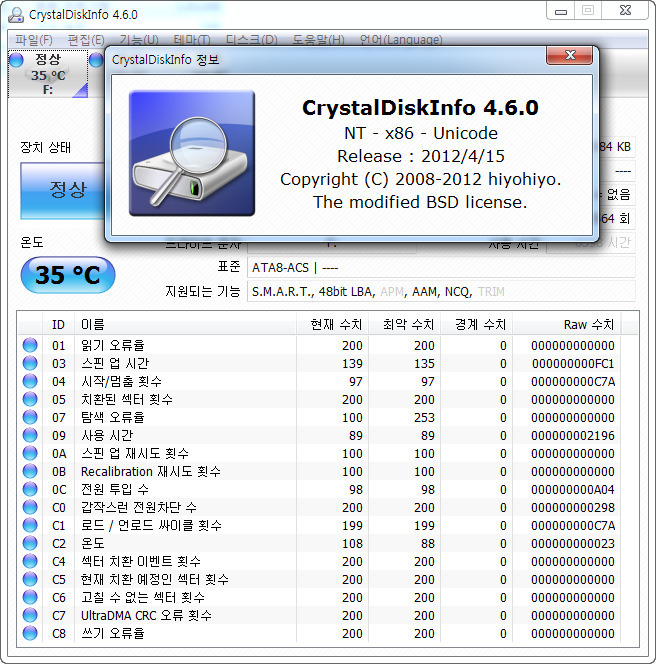
Task: Click the worst value 253 cell
Action: tap(424, 418)
